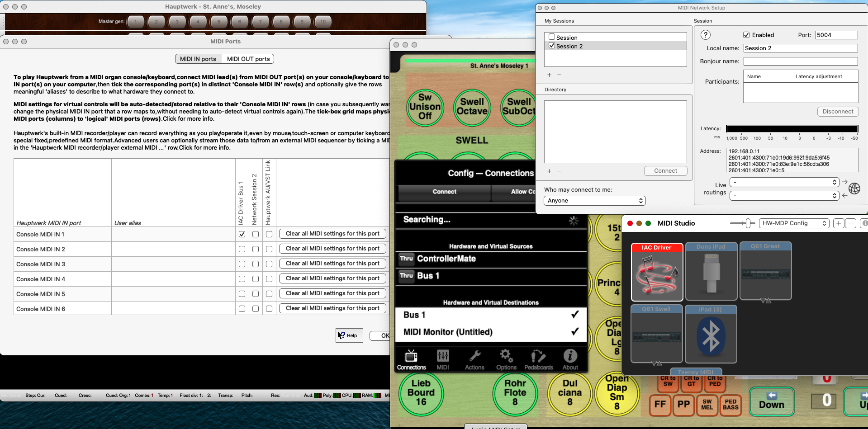Click the network globe icon beside Live routings

(854, 189)
